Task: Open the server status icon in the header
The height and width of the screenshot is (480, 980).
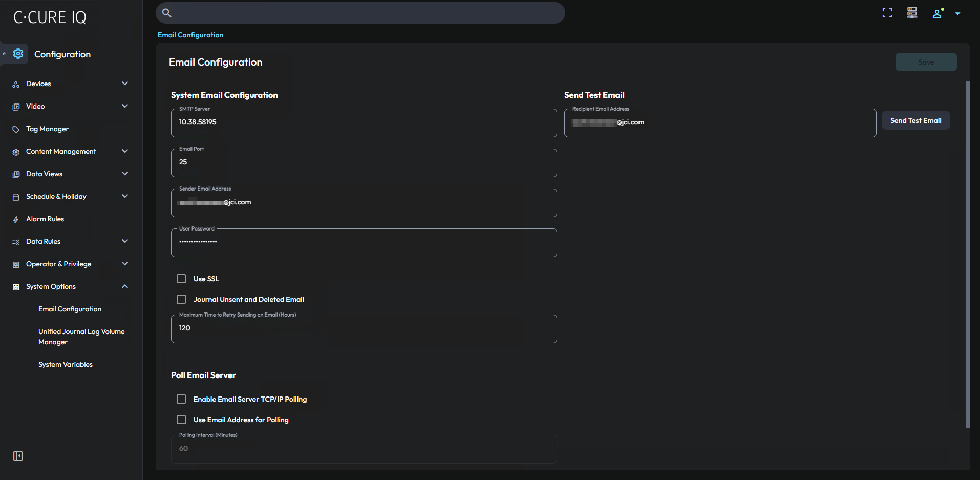Action: (912, 13)
